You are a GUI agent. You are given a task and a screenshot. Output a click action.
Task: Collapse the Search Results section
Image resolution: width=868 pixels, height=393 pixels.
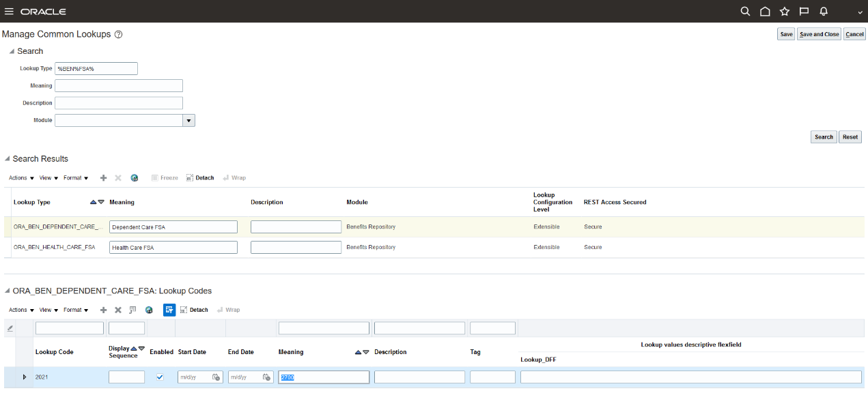pos(8,159)
